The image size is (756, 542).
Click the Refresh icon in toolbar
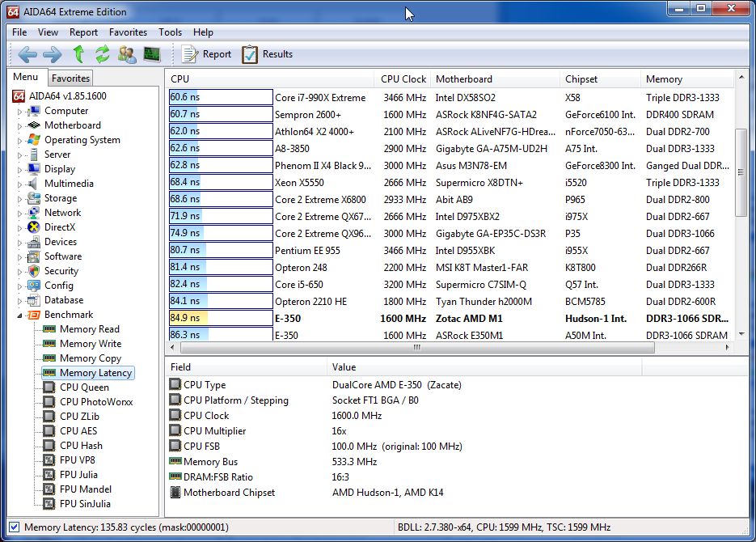pos(102,54)
